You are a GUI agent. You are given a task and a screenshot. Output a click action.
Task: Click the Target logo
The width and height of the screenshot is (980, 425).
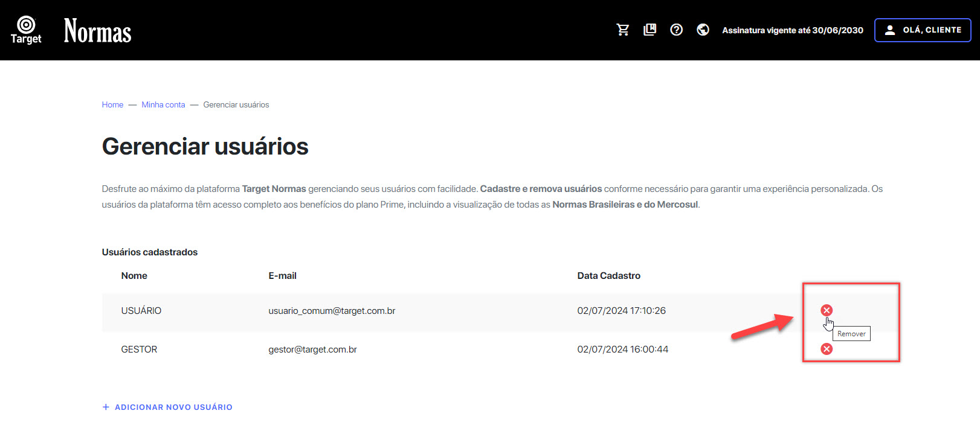click(x=26, y=30)
